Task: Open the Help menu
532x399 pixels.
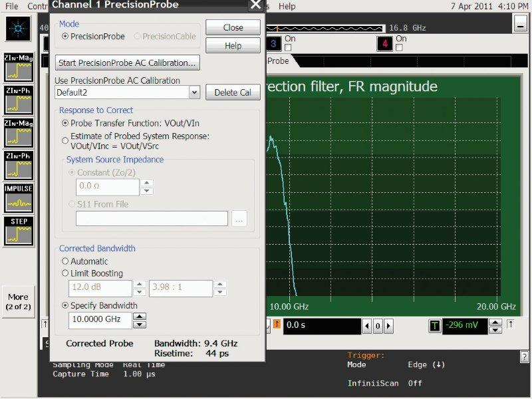Action: point(287,6)
